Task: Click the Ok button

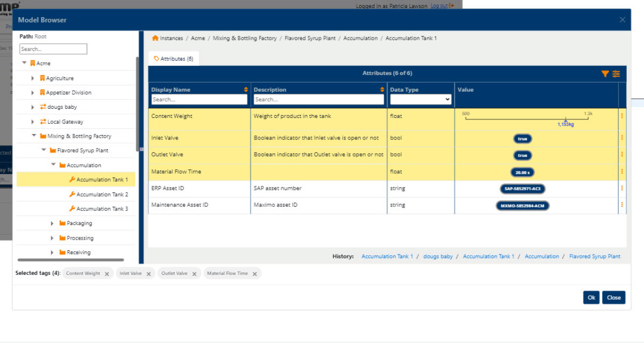Action: (591, 297)
